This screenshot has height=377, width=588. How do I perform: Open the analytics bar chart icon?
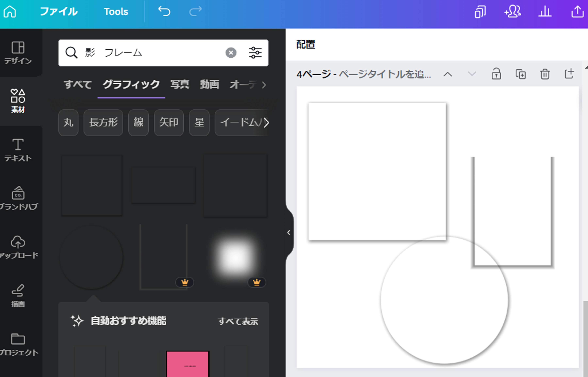(545, 11)
